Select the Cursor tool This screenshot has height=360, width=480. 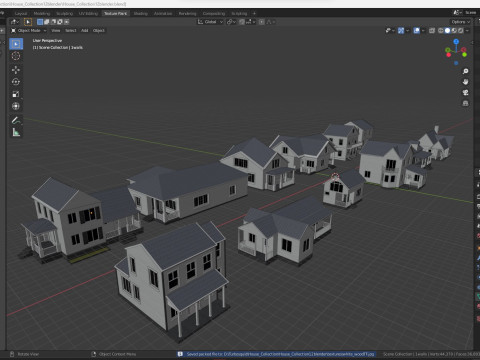(x=16, y=56)
